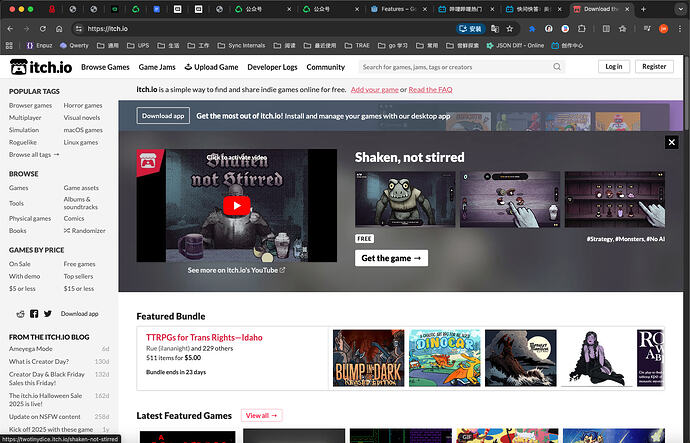
Task: Open itch.io Twitter bird icon
Action: pos(48,314)
